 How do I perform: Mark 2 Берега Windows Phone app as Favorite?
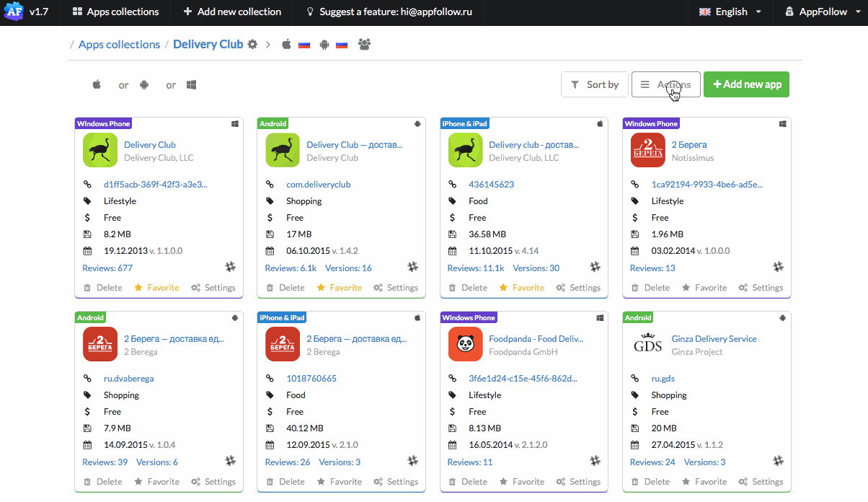(704, 288)
